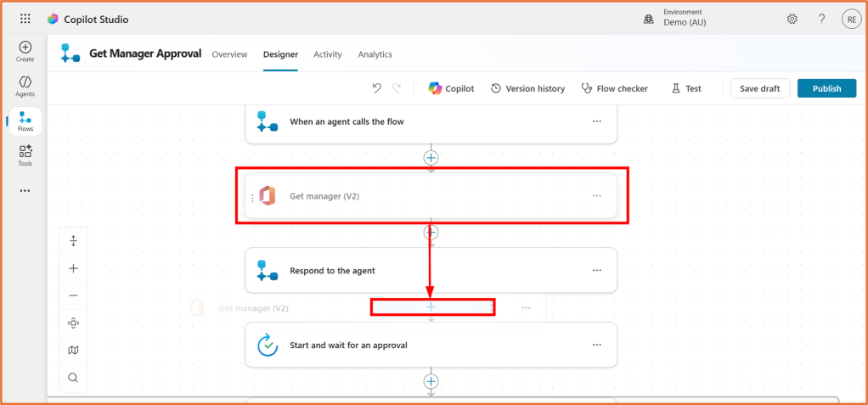The height and width of the screenshot is (405, 868).
Task: Switch to the Overview tab
Action: coord(229,54)
